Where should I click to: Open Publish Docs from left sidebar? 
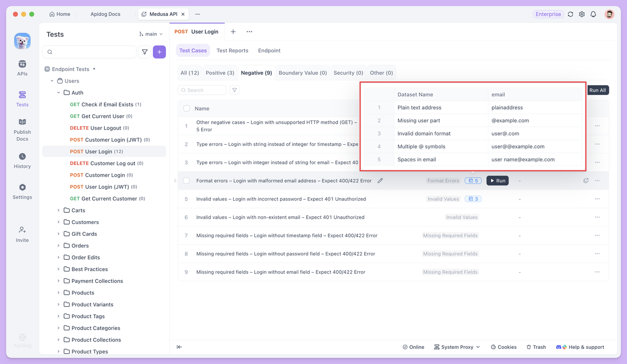click(x=22, y=130)
